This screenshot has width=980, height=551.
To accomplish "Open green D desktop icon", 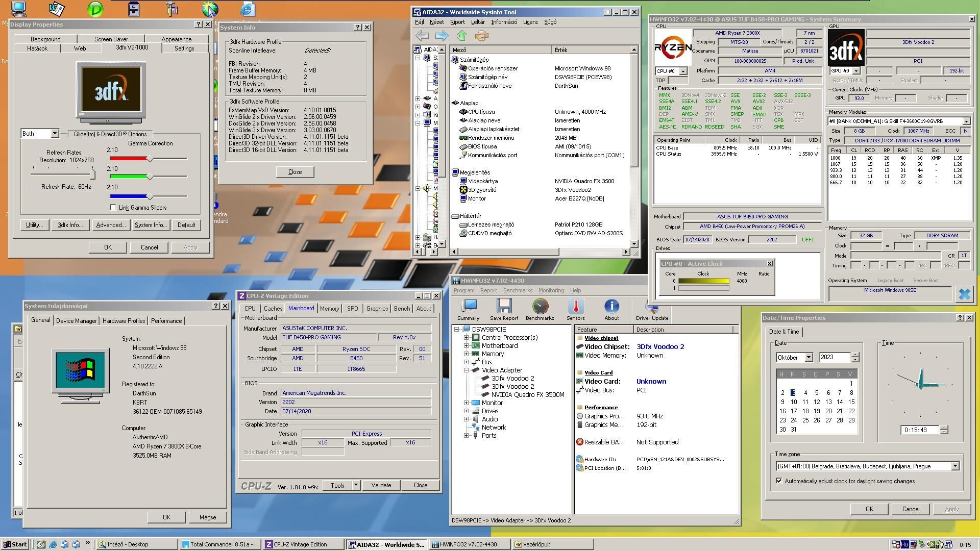I will 95,9.
